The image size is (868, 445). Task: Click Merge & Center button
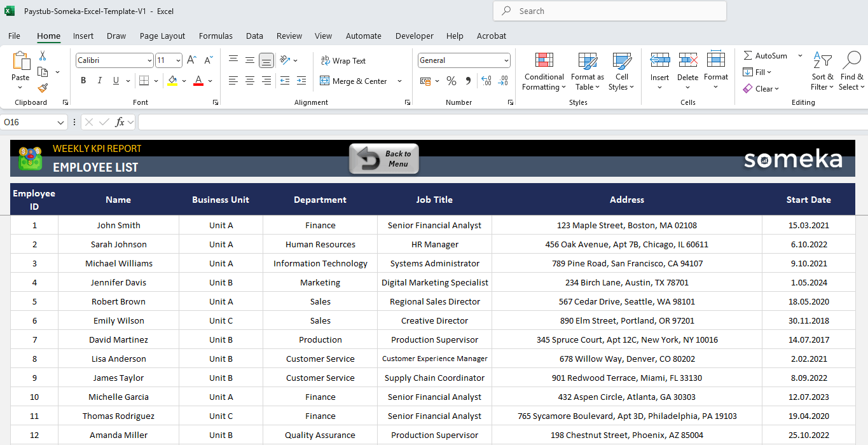(x=354, y=81)
